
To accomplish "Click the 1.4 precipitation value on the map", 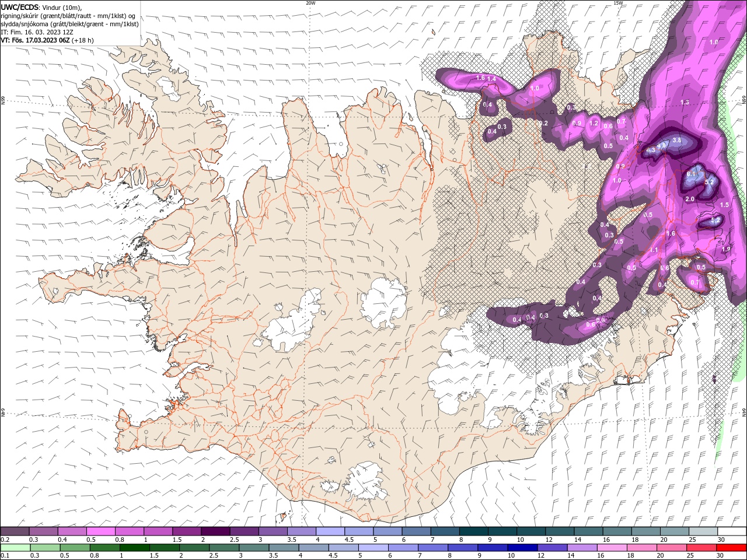I will point(491,79).
